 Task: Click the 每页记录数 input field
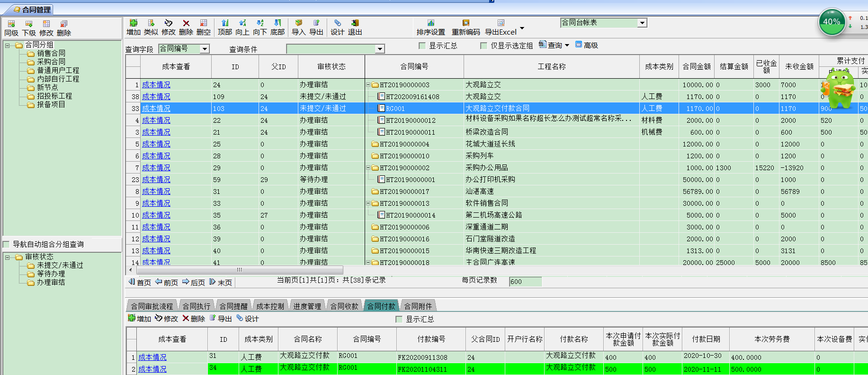click(x=525, y=282)
